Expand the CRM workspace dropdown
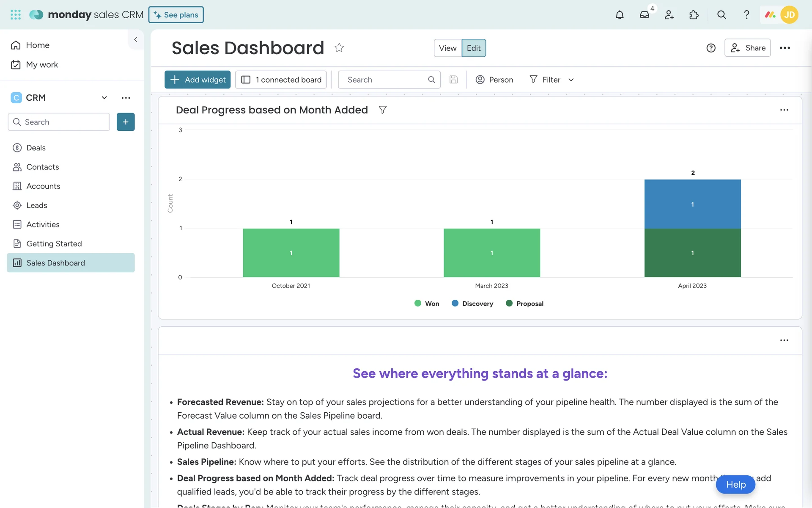Viewport: 812px width, 508px height. click(104, 98)
